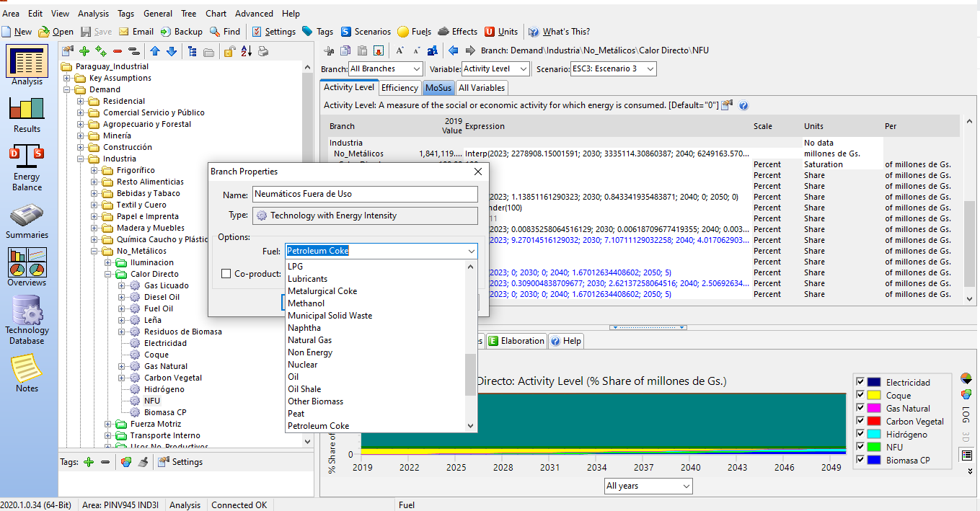Select the Hidrógeno branch in tree
The height and width of the screenshot is (511, 980).
click(x=164, y=389)
